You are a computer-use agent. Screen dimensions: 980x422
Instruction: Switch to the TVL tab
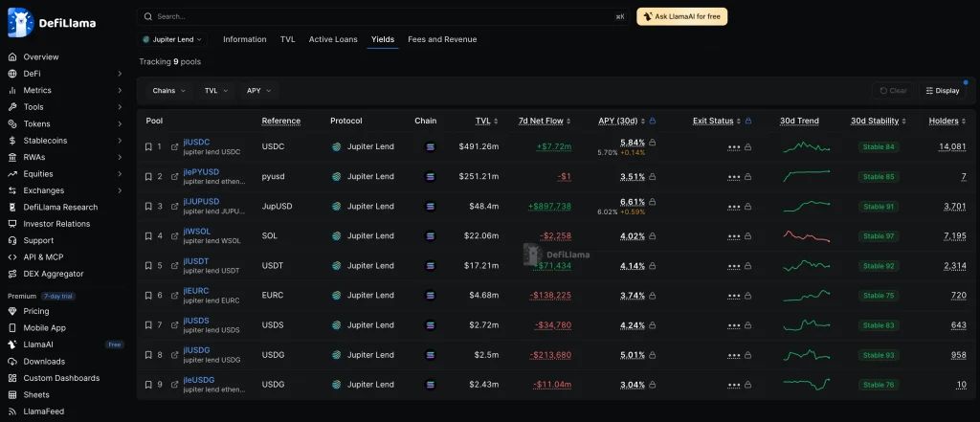287,39
